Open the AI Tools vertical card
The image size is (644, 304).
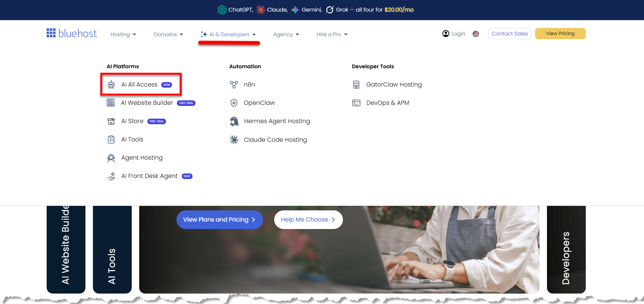[112, 249]
